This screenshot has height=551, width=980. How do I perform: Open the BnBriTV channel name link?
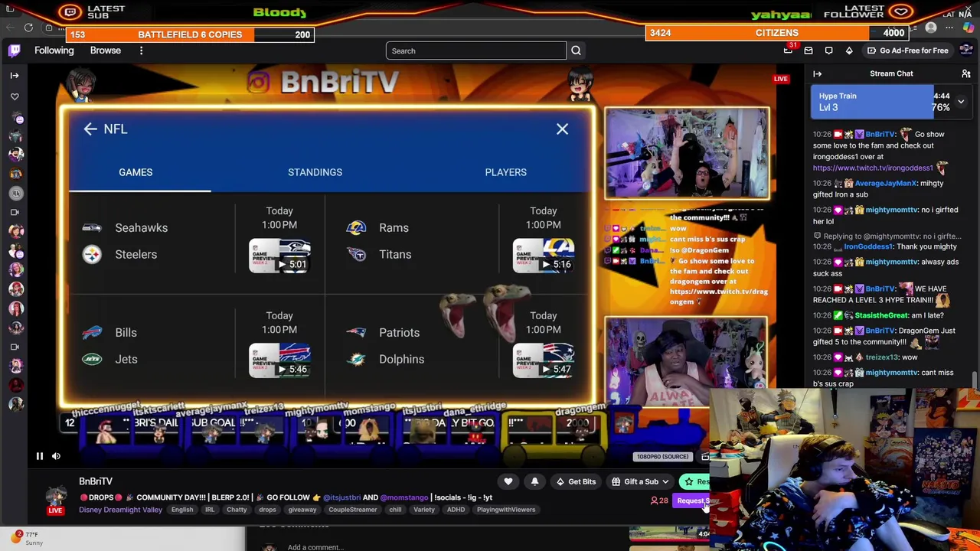[96, 481]
